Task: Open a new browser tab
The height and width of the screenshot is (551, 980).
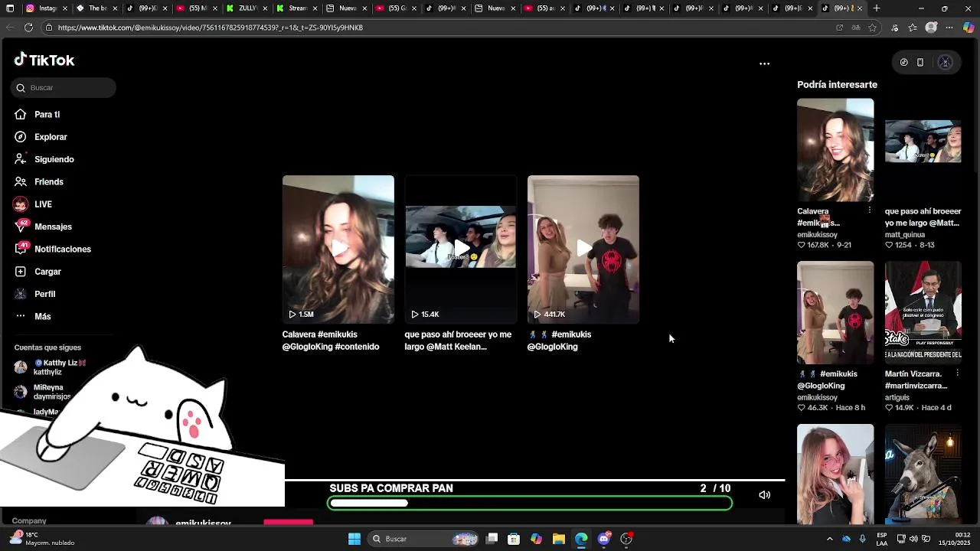Action: coord(877,8)
